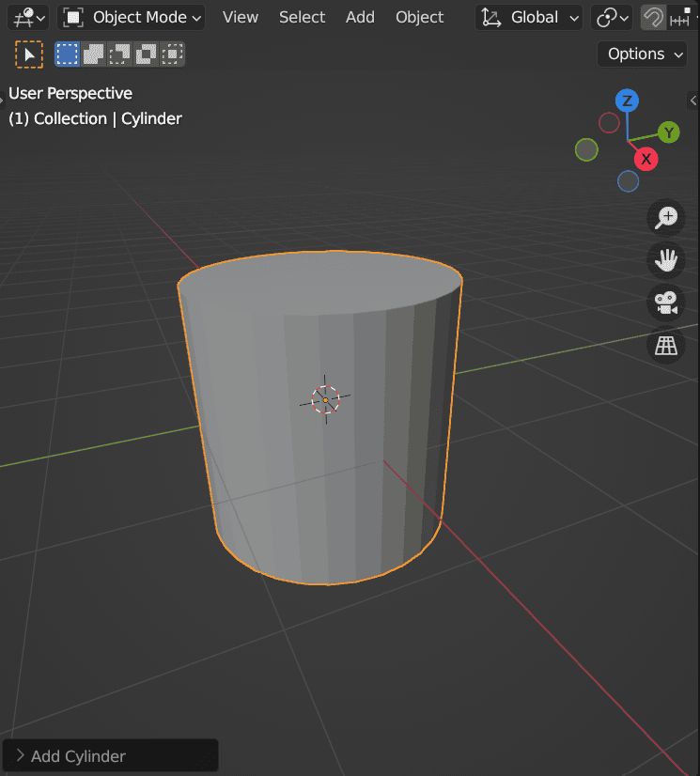Click the green Y axis gizmo
Viewport: 700px width, 776px height.
click(x=669, y=132)
